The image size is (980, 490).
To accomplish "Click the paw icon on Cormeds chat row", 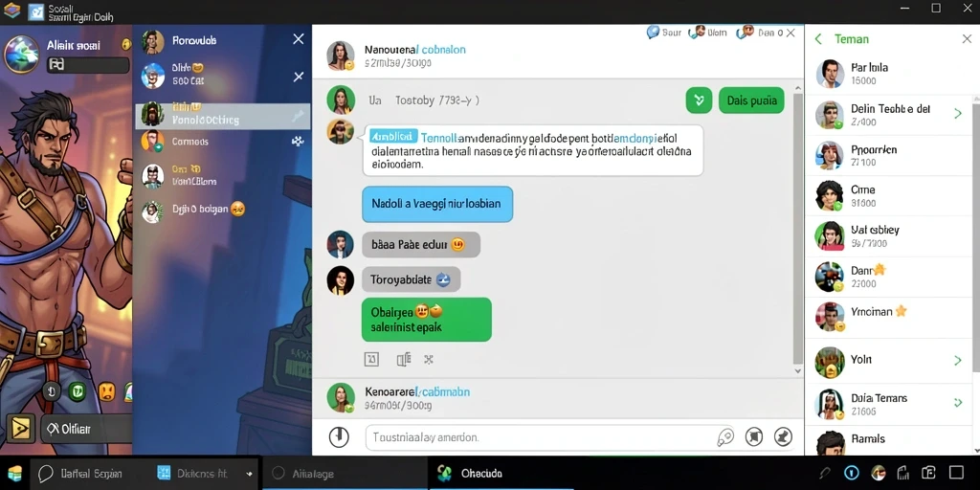I will coord(298,142).
